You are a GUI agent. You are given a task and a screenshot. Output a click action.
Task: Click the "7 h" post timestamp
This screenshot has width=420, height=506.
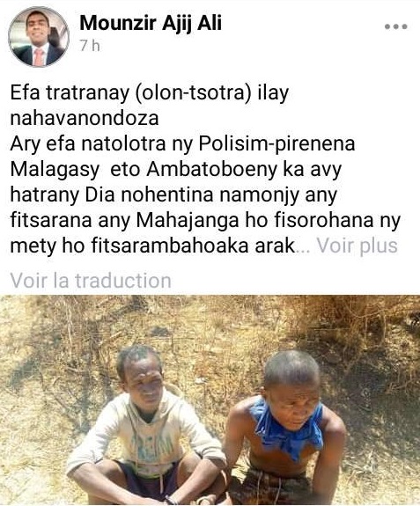90,46
